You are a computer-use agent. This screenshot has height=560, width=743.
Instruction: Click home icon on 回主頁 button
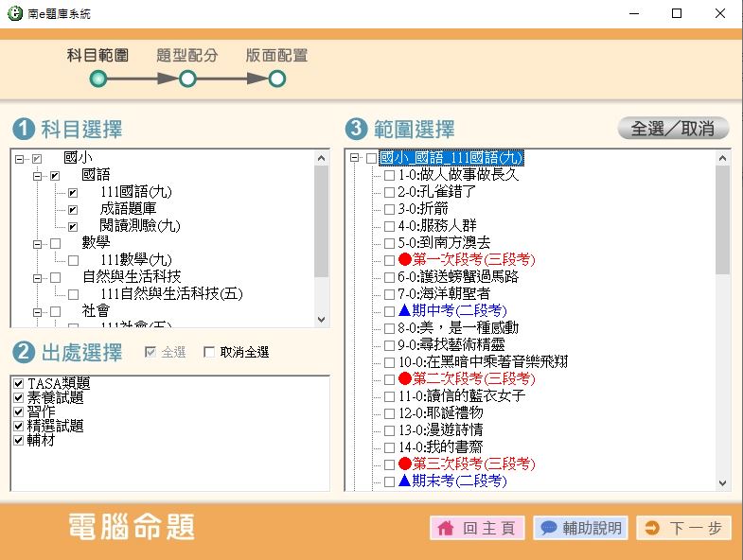coord(445,529)
